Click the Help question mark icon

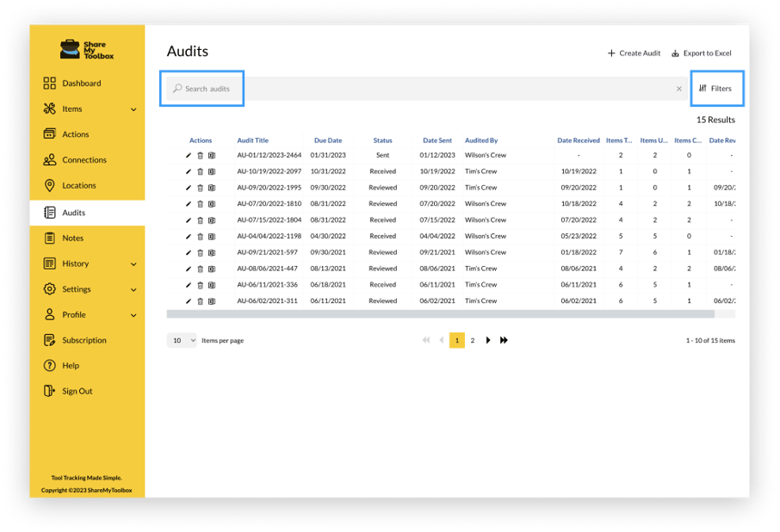(x=52, y=365)
